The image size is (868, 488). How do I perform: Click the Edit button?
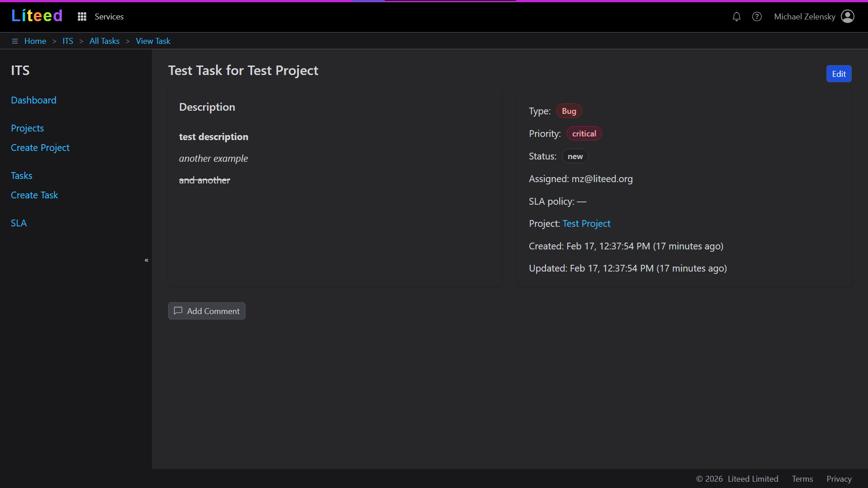coord(839,74)
